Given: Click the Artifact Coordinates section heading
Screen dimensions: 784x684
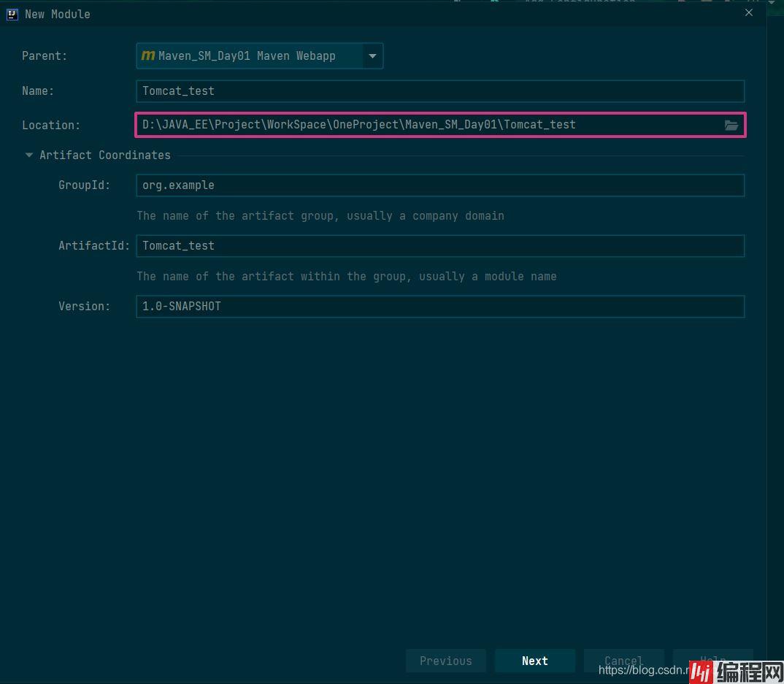Looking at the screenshot, I should (104, 155).
